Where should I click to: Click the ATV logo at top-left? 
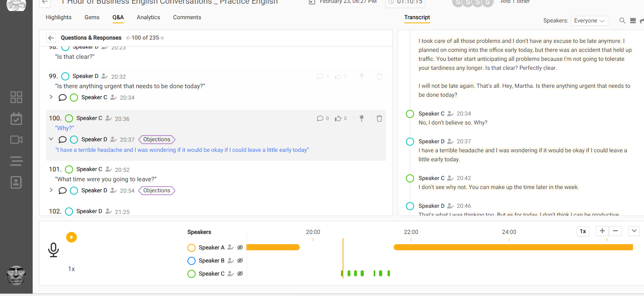[x=16, y=5]
